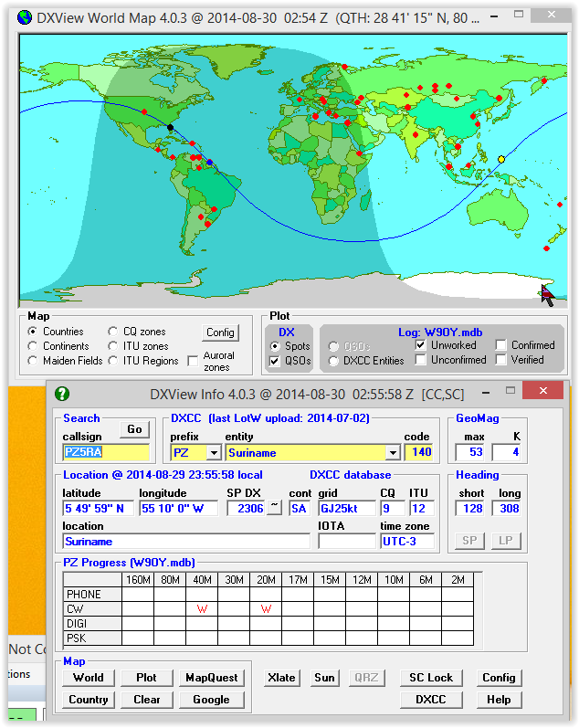Click the short path heading 128 field

[x=471, y=508]
